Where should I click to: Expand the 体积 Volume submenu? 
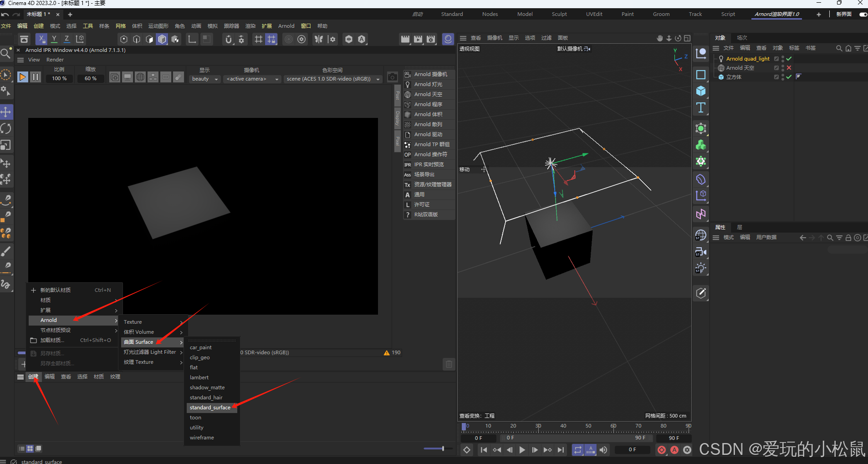(153, 332)
